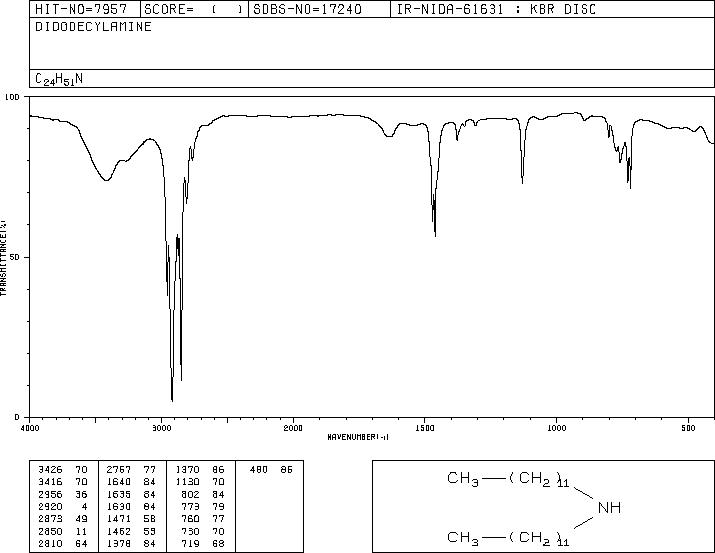
Task: Click the transmittance value 59 beside 1462
Action: (x=150, y=532)
